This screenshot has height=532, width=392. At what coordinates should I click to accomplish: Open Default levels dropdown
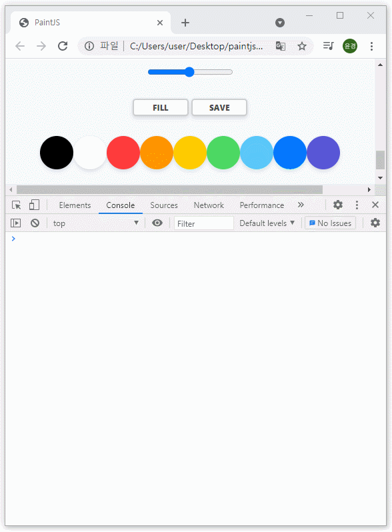pyautogui.click(x=267, y=223)
